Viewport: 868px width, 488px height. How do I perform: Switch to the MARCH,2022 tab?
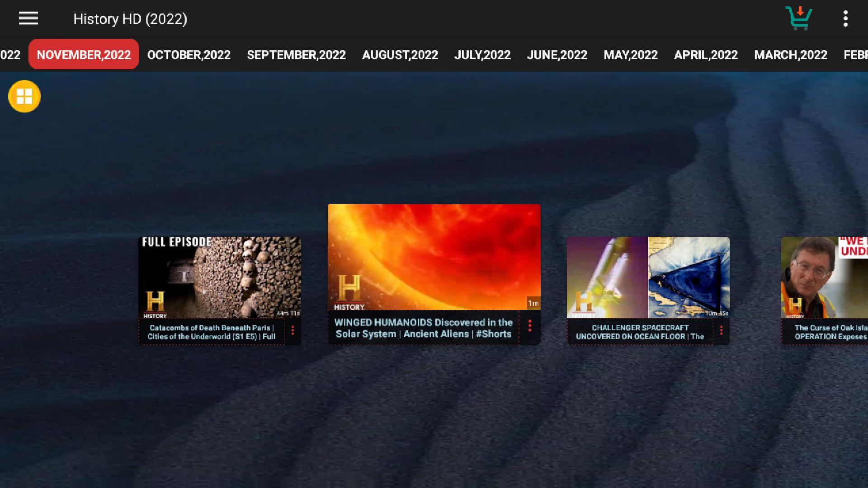tap(791, 55)
